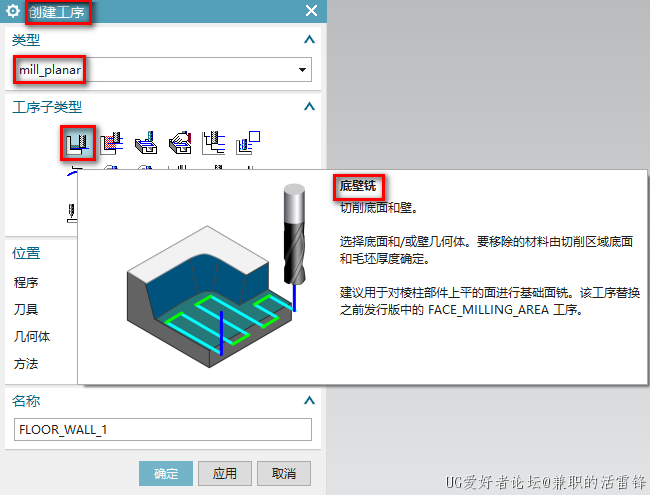Select the Planar Profile subtype icon
The width and height of the screenshot is (650, 495).
[x=248, y=143]
